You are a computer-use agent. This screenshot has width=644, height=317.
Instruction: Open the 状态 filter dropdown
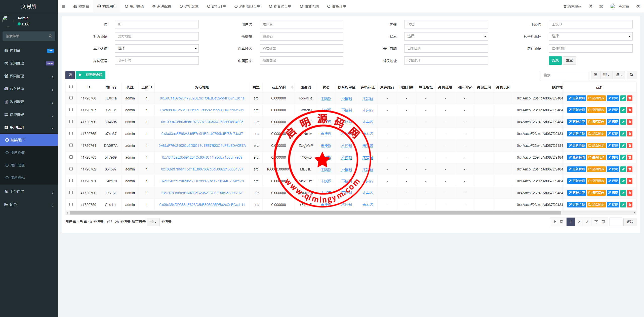pos(446,36)
